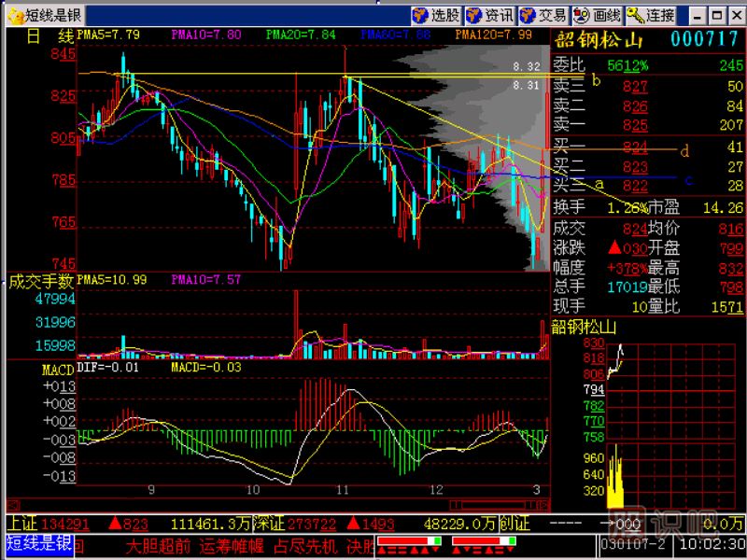This screenshot has height=560, width=747.
Task: Click month 11 marker on date axis
Action: coord(344,489)
